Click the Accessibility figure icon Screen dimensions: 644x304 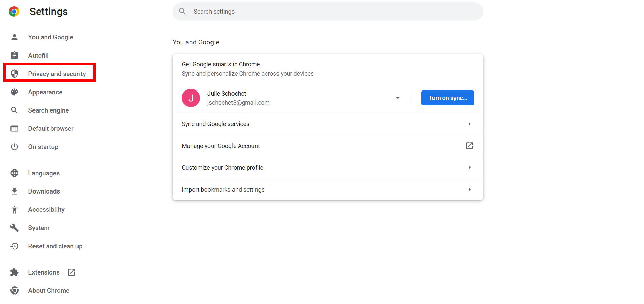(14, 209)
